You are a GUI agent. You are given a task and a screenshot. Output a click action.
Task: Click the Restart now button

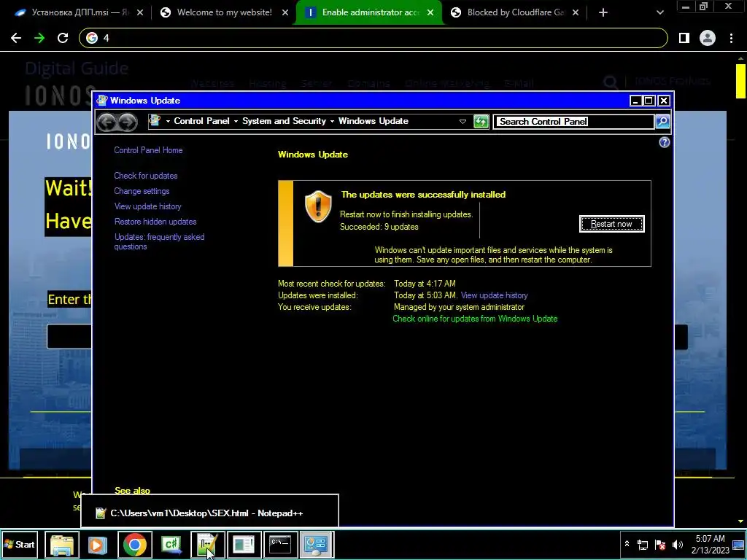coord(612,224)
